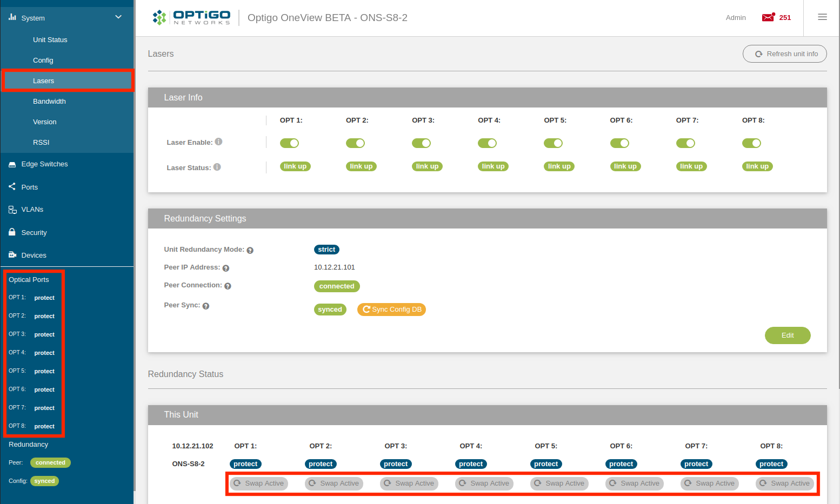Click the Edit button in Redundancy Settings
The image size is (840, 504).
788,335
